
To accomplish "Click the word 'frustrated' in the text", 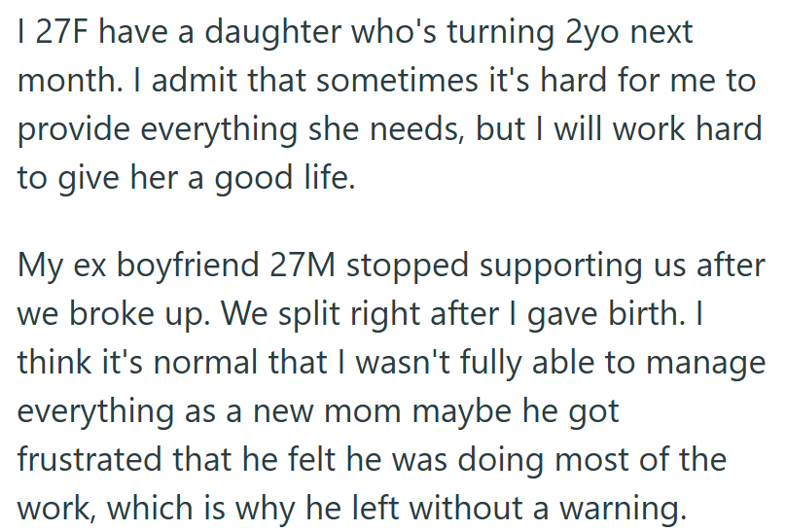I will click(x=89, y=459).
